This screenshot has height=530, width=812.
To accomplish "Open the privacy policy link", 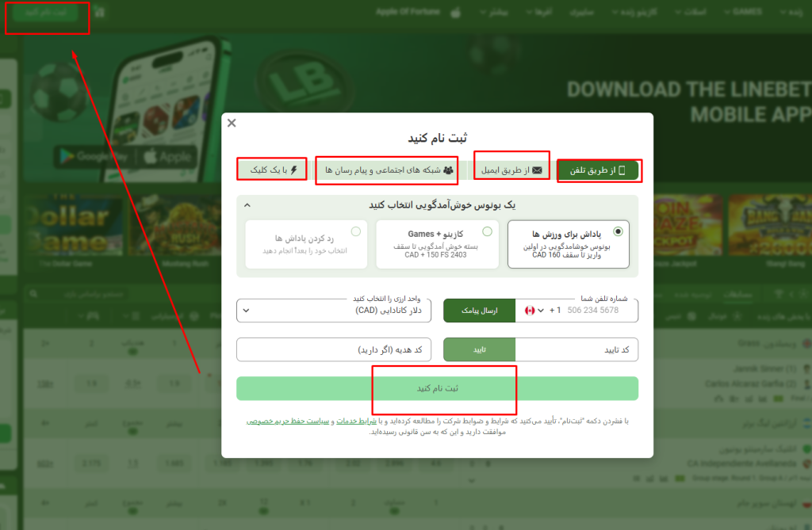I will [288, 421].
